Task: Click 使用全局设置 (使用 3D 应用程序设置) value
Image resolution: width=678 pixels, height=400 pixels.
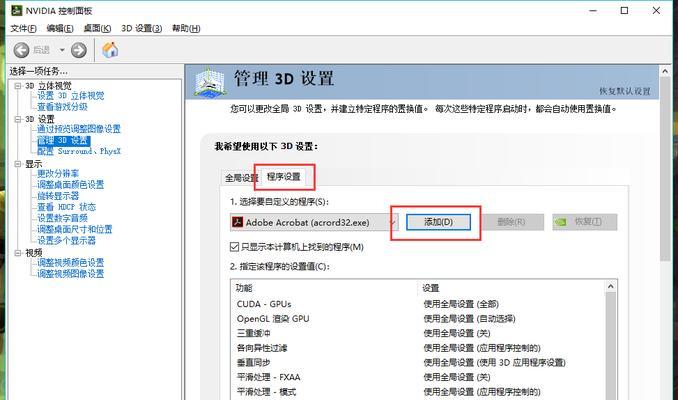Action: pos(494,363)
